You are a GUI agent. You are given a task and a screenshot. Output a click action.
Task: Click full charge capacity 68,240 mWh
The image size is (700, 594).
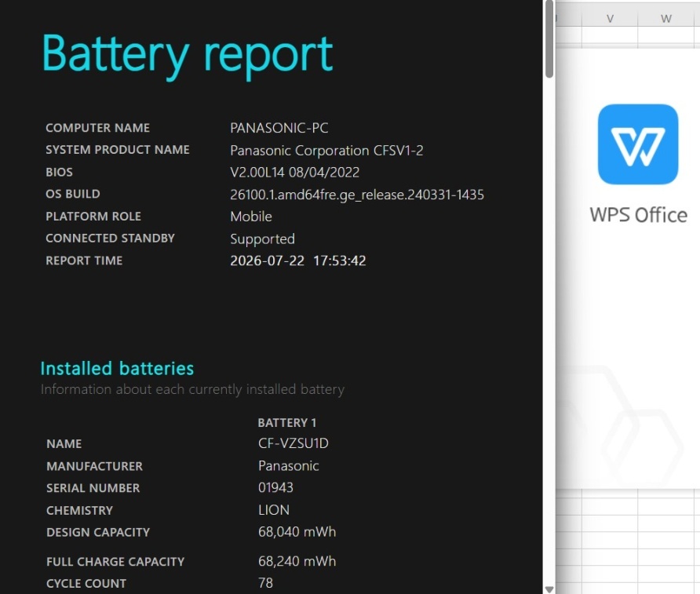coord(297,561)
